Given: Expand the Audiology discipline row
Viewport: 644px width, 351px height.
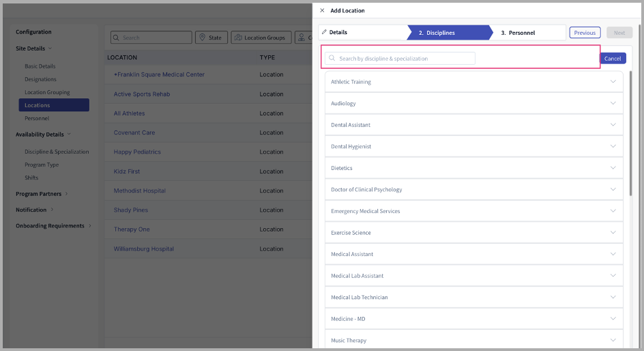Looking at the screenshot, I should click(613, 103).
